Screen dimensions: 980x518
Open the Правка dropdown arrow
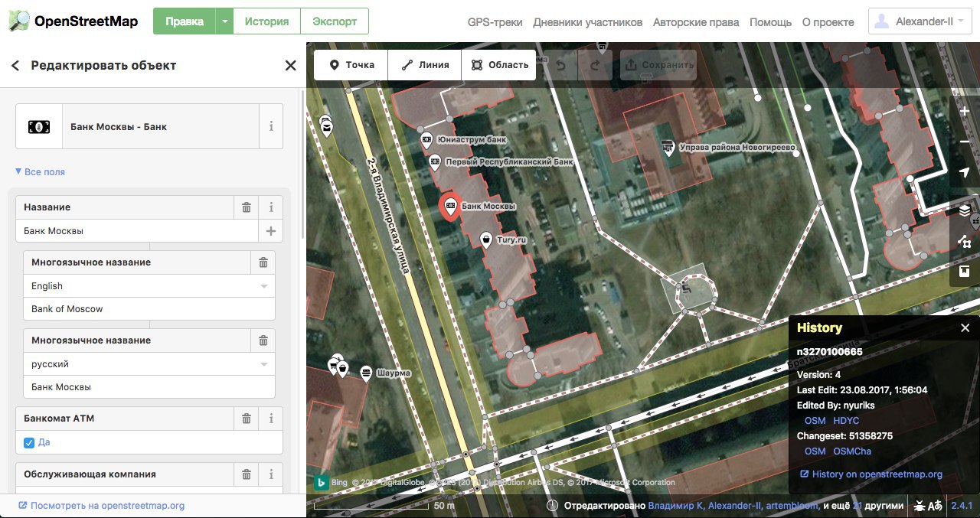pyautogui.click(x=224, y=21)
